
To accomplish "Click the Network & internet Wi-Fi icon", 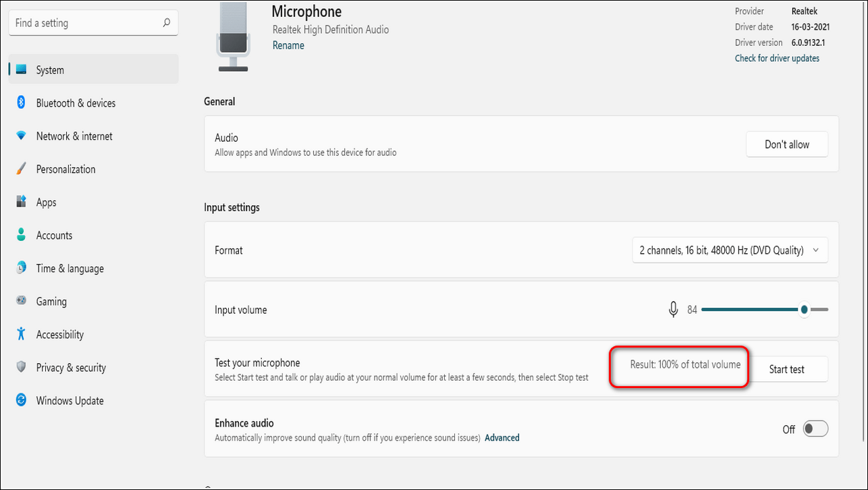I will [22, 136].
